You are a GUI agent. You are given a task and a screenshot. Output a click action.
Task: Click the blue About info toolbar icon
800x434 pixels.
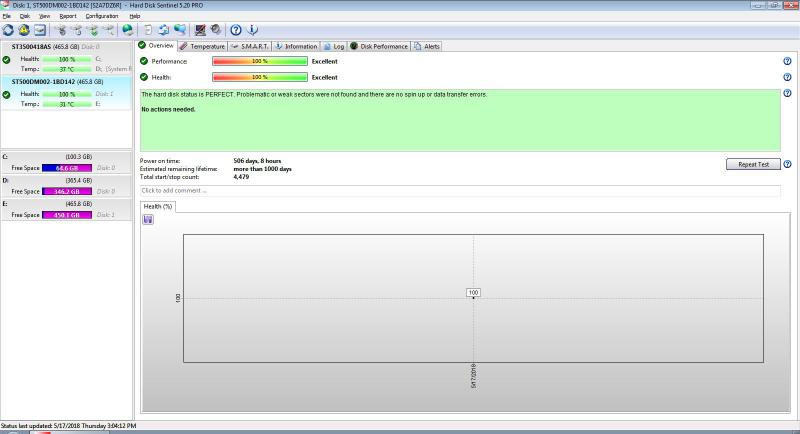252,30
